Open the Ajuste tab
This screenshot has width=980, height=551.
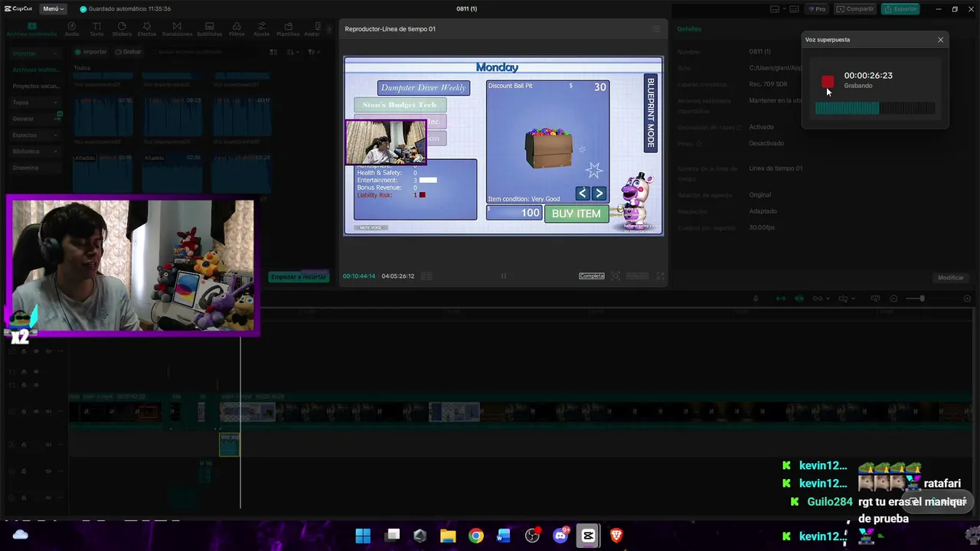pyautogui.click(x=261, y=30)
